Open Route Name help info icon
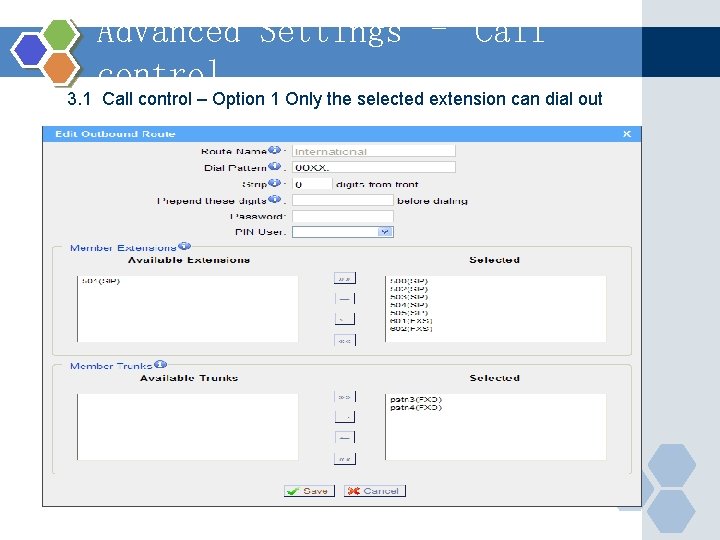Image resolution: width=720 pixels, height=540 pixels. (274, 150)
